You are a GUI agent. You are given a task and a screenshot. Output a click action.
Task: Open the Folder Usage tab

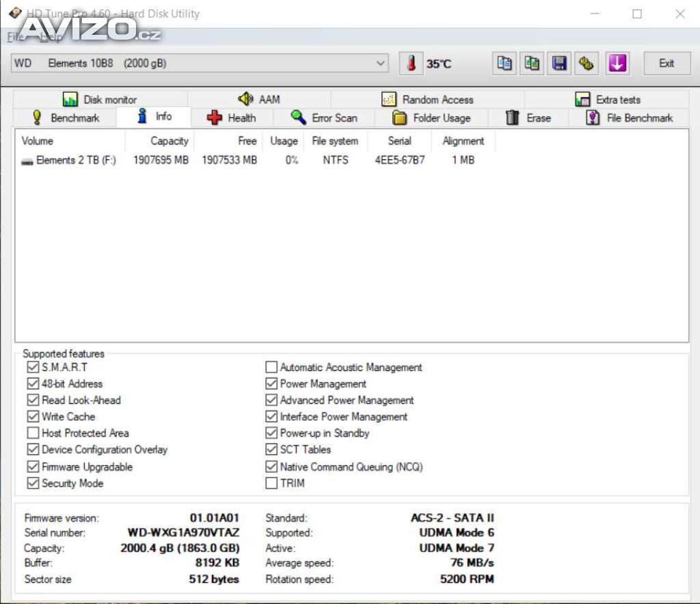[x=432, y=118]
